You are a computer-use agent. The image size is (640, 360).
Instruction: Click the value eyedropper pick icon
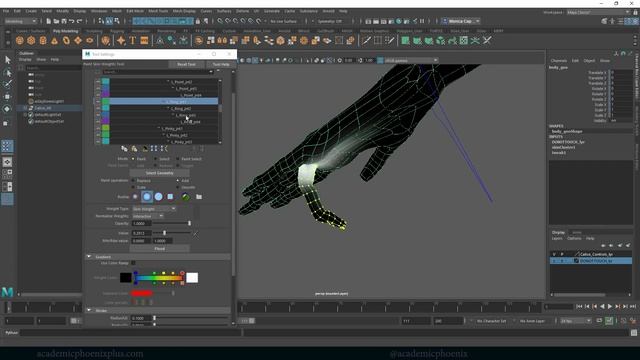[196, 234]
